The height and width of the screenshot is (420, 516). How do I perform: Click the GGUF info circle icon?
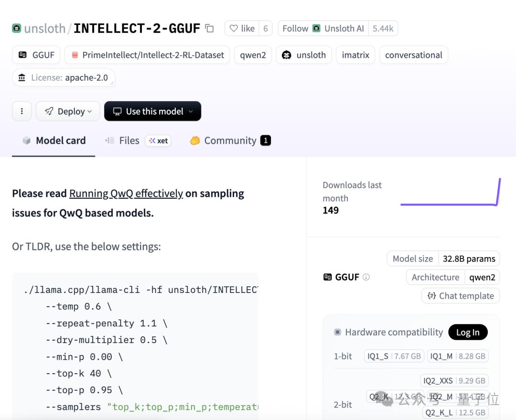[x=366, y=277]
